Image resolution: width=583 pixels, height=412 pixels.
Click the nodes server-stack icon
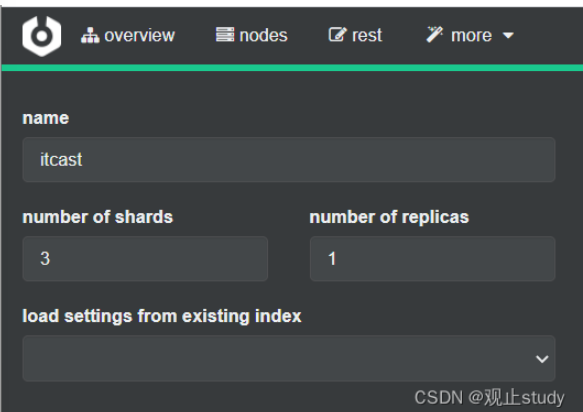225,35
